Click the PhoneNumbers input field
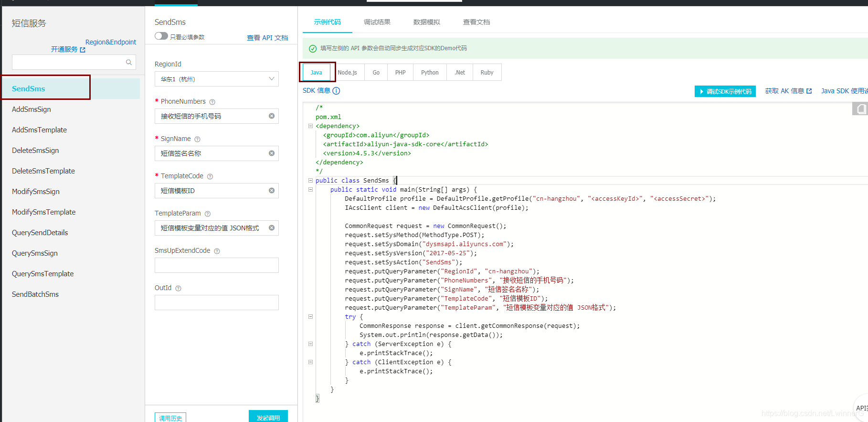 click(x=217, y=116)
